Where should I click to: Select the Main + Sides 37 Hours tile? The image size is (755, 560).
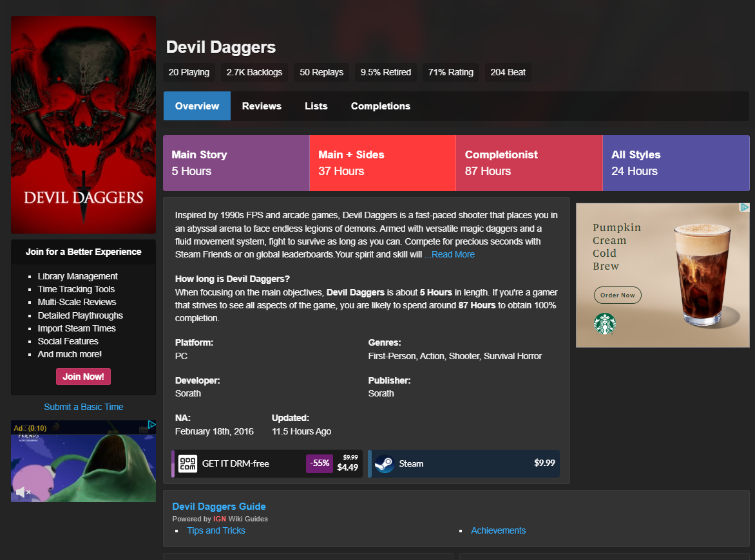tap(382, 163)
